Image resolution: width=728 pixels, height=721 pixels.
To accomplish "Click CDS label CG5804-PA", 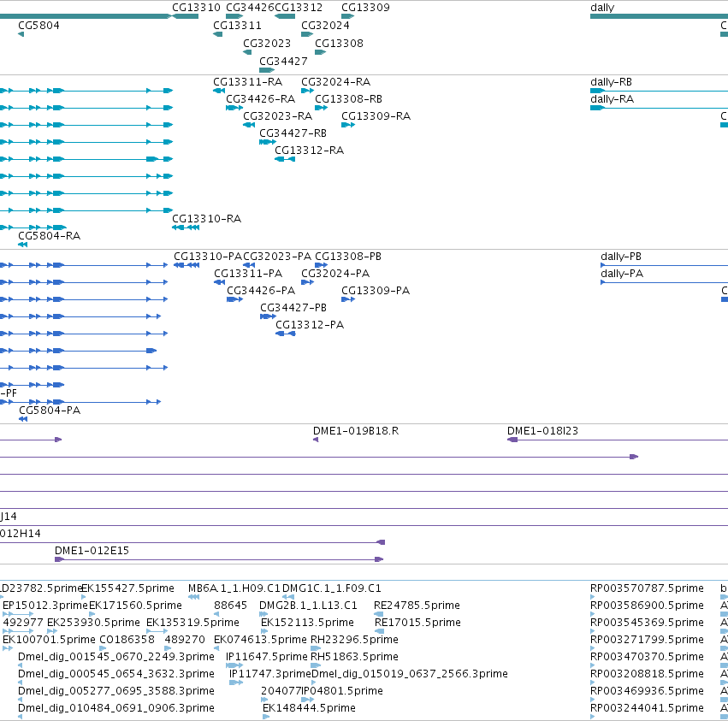I will point(50,411).
